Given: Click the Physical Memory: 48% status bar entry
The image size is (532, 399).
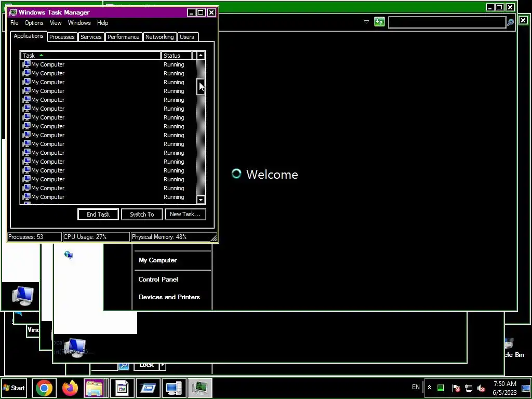Looking at the screenshot, I should [x=171, y=237].
